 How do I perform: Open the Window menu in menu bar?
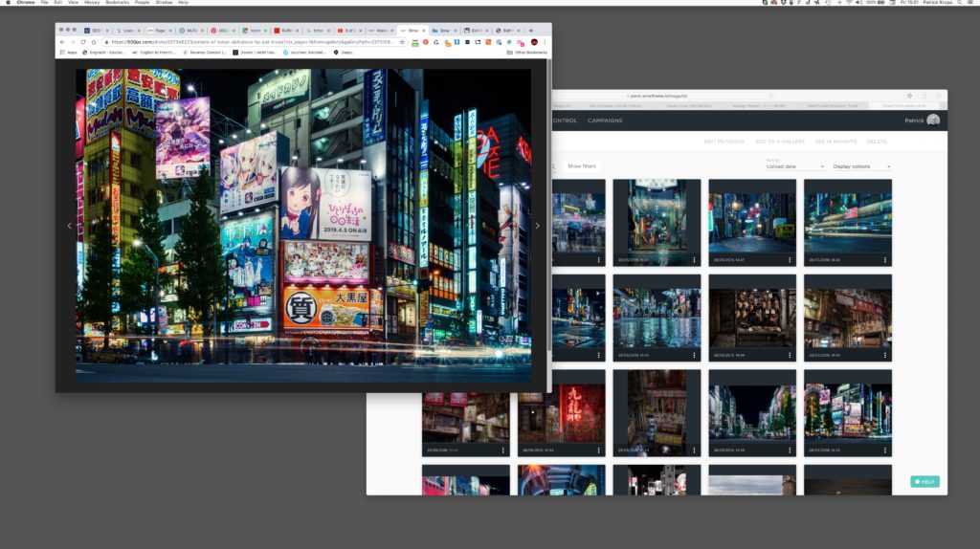164,3
